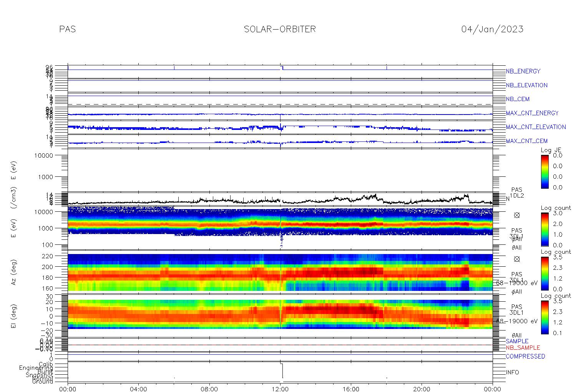The width and height of the screenshot is (581, 392).
Task: Click the date 04/Jan/2023
Action: 492,29
